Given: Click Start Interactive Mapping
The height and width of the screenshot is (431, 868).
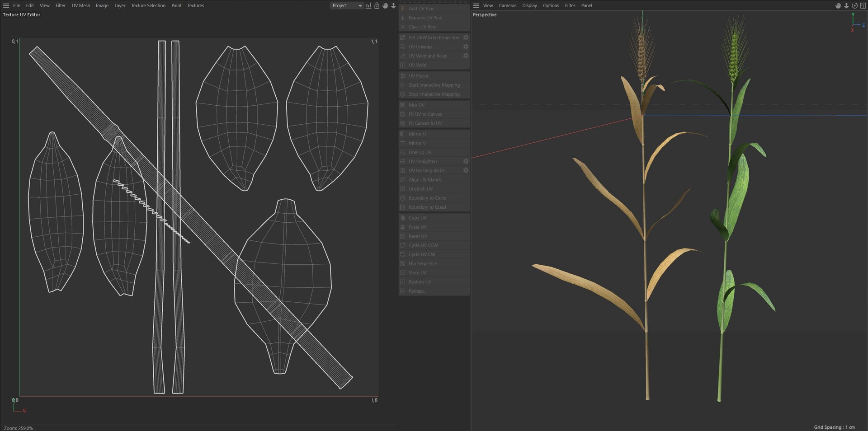Looking at the screenshot, I should pyautogui.click(x=434, y=85).
